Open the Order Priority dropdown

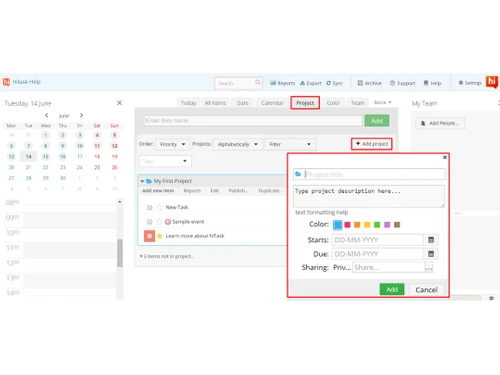click(x=172, y=144)
